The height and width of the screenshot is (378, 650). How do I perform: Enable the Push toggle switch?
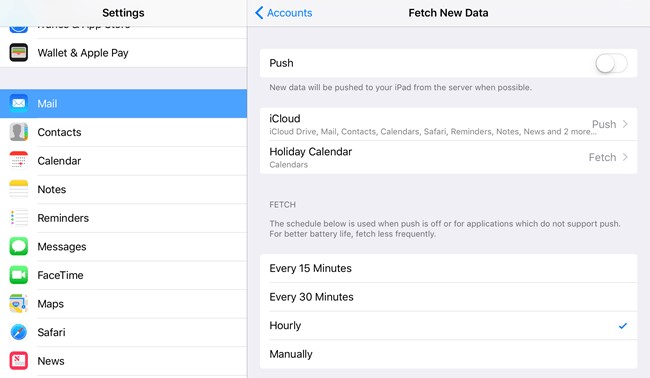tap(611, 63)
